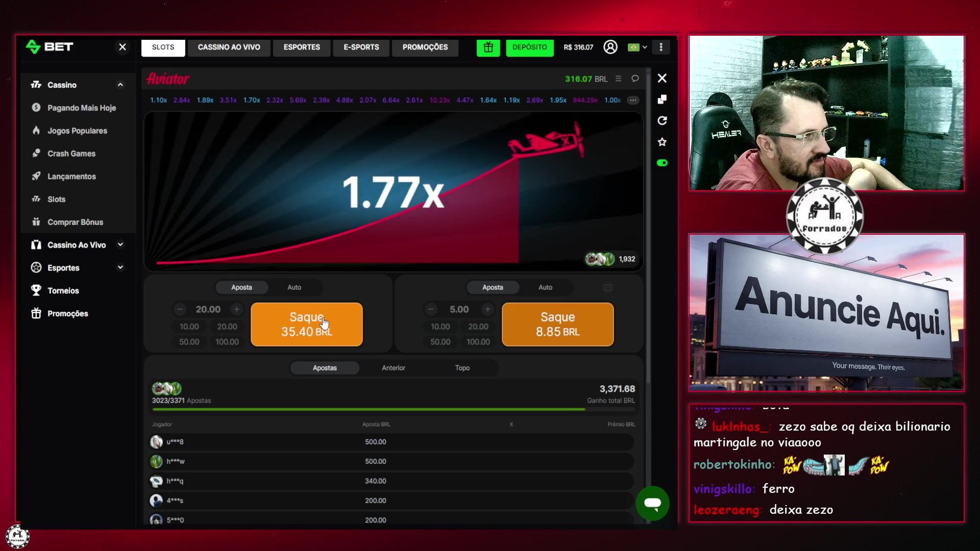Open the CASSINO AO VIVO tab
This screenshot has height=551, width=980.
229,47
